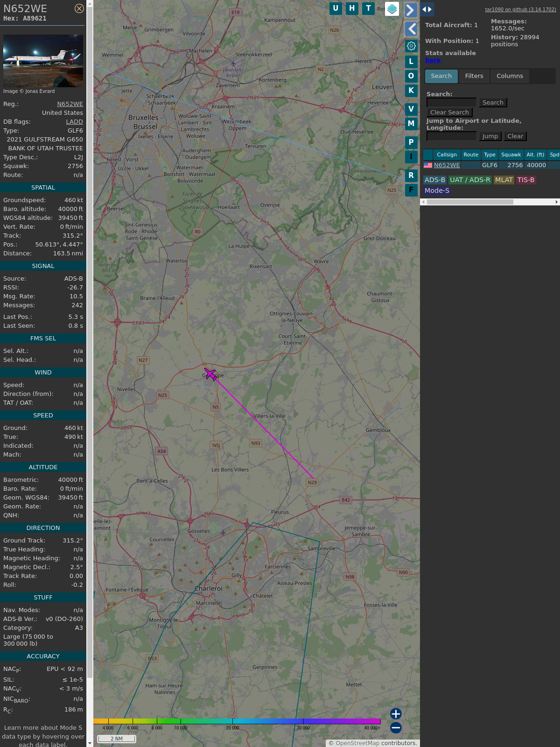Toggle the F map button
The height and width of the screenshot is (747, 560).
coord(411,190)
